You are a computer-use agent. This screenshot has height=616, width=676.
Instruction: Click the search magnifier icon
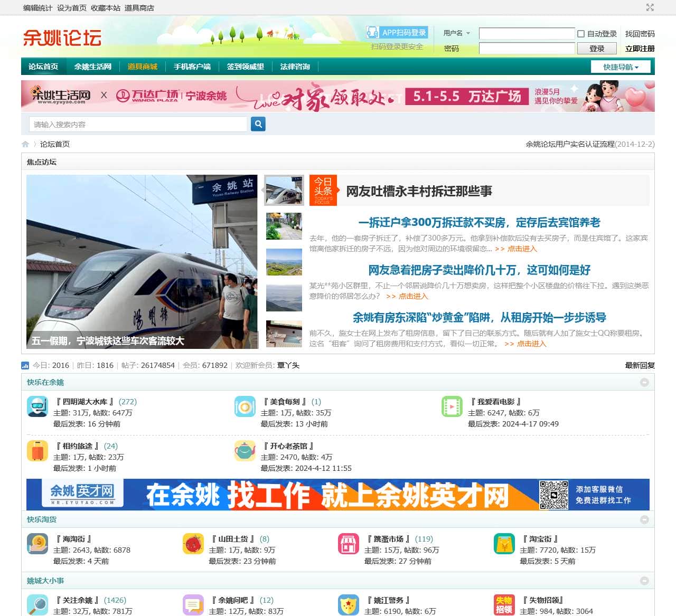click(258, 124)
